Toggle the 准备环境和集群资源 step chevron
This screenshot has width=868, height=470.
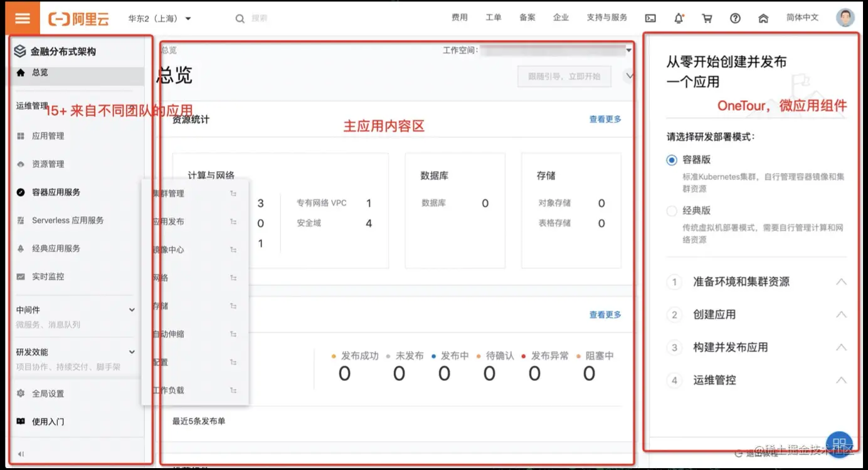pos(841,282)
